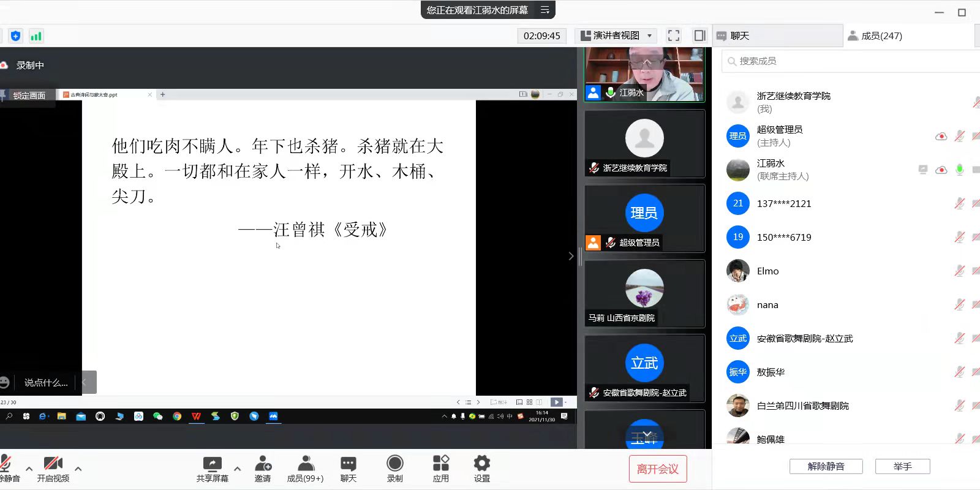Click the 离开会议 leave meeting button
980x490 pixels.
tap(657, 469)
